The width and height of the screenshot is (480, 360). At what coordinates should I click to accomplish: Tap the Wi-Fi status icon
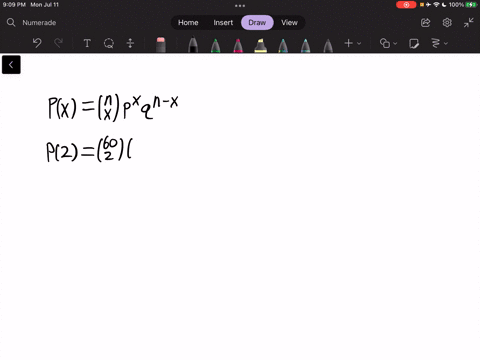pos(436,5)
